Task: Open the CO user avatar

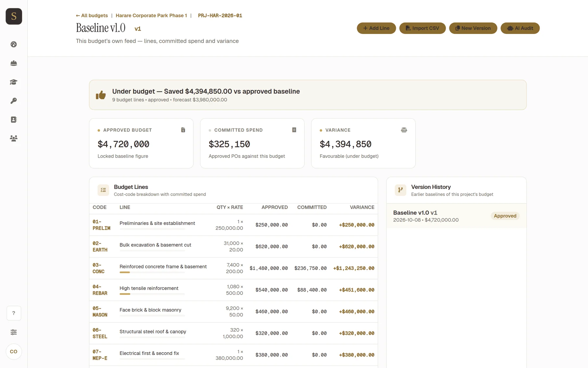Action: [x=14, y=352]
